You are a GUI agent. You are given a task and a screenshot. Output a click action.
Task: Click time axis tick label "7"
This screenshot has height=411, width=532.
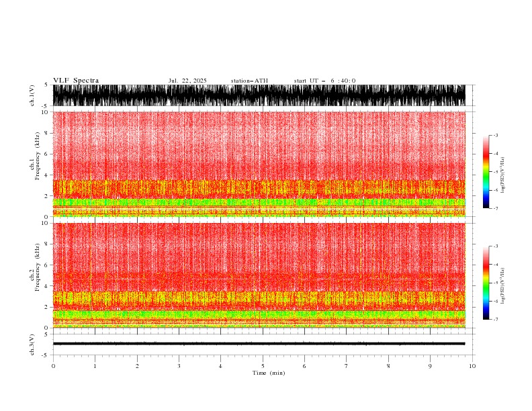point(347,366)
